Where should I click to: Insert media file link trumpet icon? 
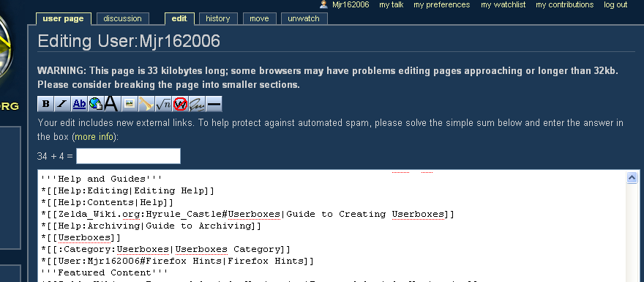[146, 104]
